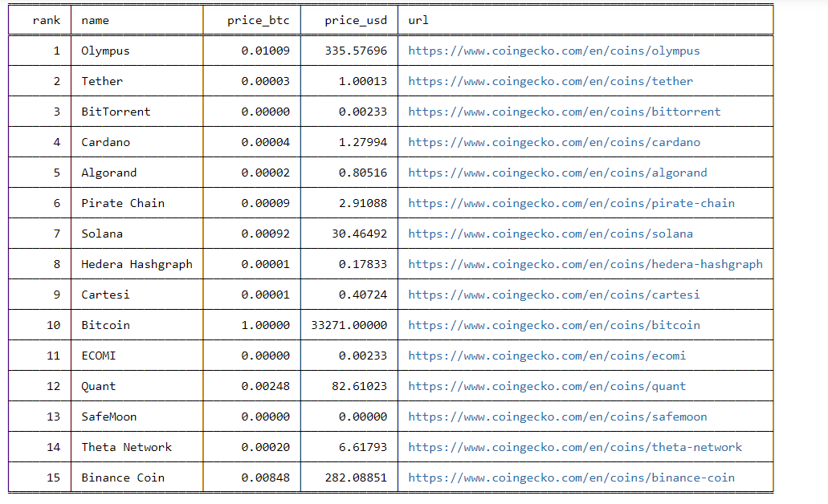This screenshot has height=504, width=828.
Task: Open the BitTorrent coingecko URL
Action: [564, 112]
